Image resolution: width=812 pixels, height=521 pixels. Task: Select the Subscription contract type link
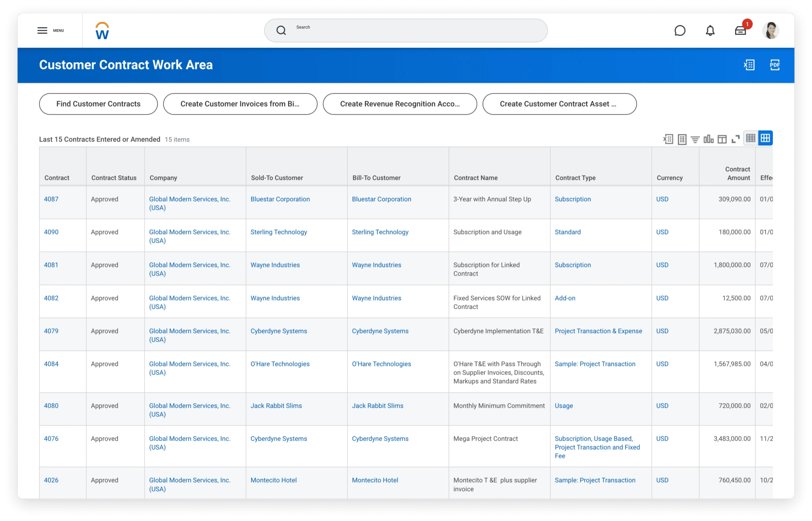click(x=573, y=199)
